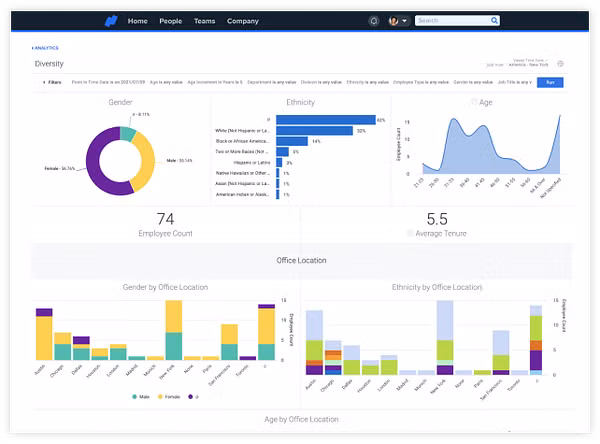Toggle the purple null legend entry
This screenshot has height=444, width=600.
pos(191,396)
